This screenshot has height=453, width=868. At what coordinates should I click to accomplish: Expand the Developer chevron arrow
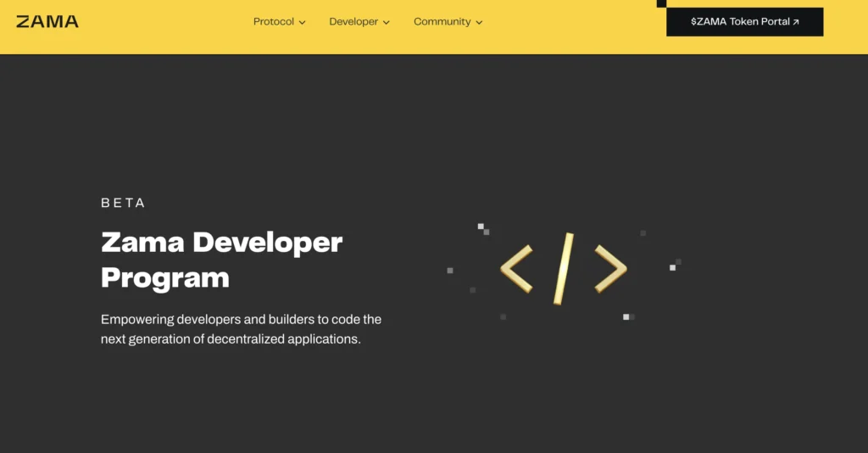(387, 23)
